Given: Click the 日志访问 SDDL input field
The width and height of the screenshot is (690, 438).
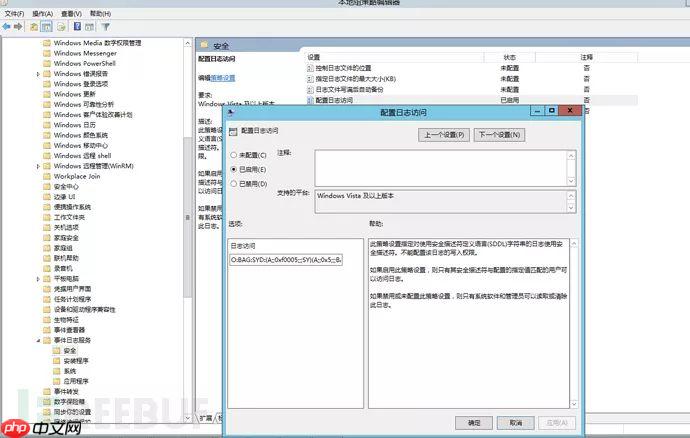Looking at the screenshot, I should (286, 260).
